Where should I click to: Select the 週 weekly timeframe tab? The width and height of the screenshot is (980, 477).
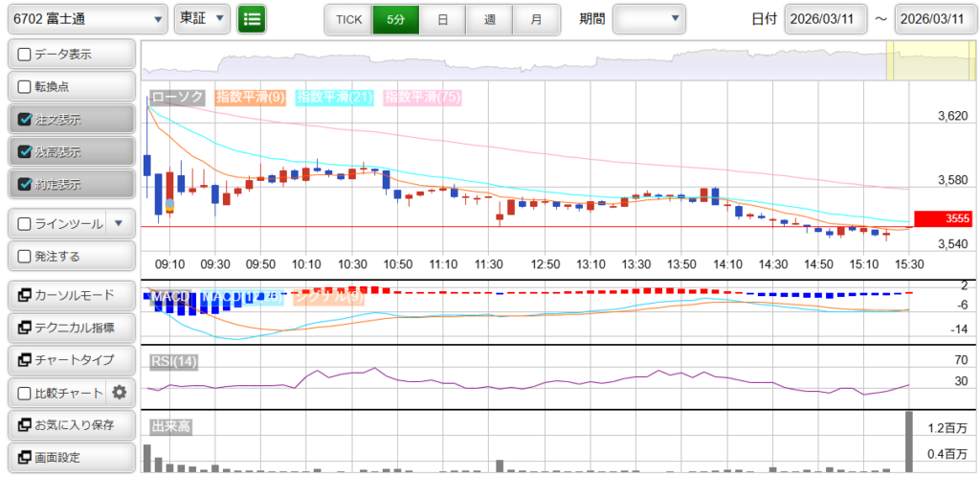coord(489,19)
